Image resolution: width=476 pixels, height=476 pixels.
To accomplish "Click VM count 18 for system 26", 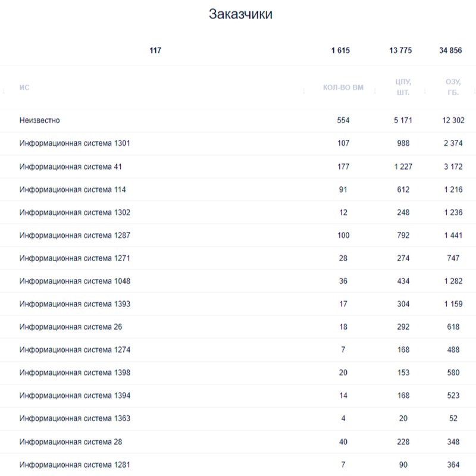I will [343, 327].
